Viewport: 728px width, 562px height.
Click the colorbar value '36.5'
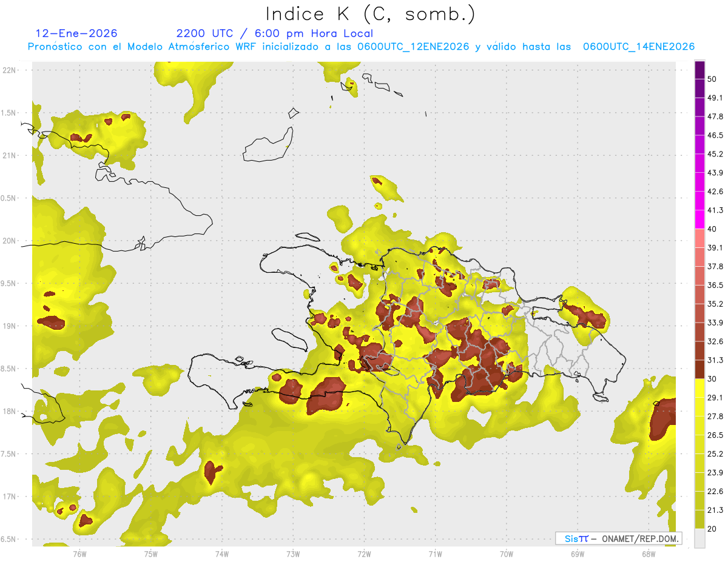(x=715, y=285)
